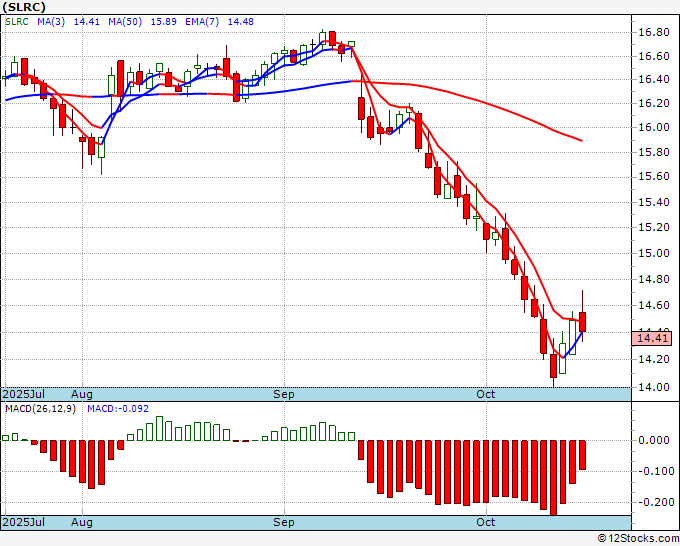Click the 15.40 price axis label

click(653, 203)
